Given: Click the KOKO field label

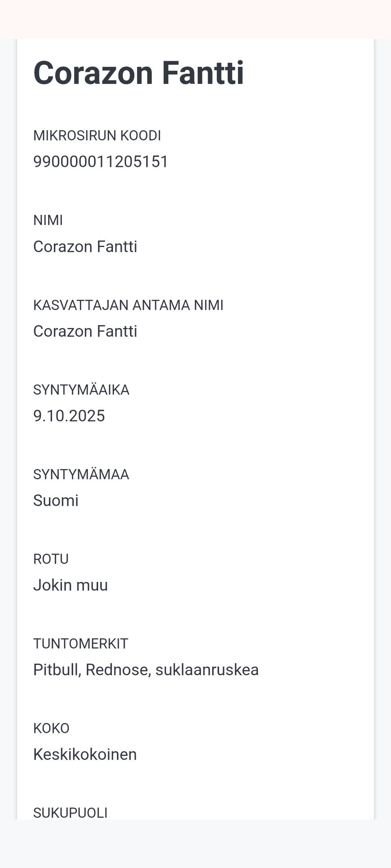Looking at the screenshot, I should (51, 728).
